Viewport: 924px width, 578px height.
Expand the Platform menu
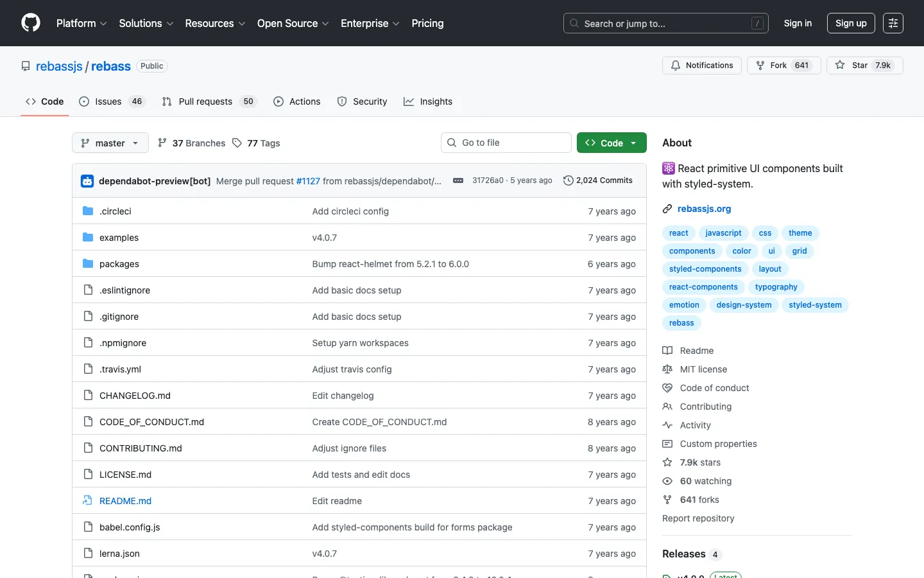click(81, 23)
